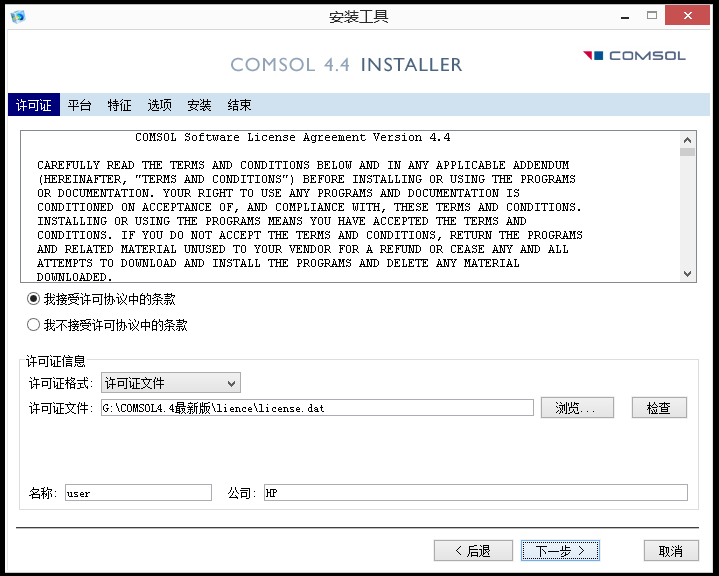Choose 我不接受许可协议中的条款 radio button
Image resolution: width=719 pixels, height=576 pixels.
(33, 325)
